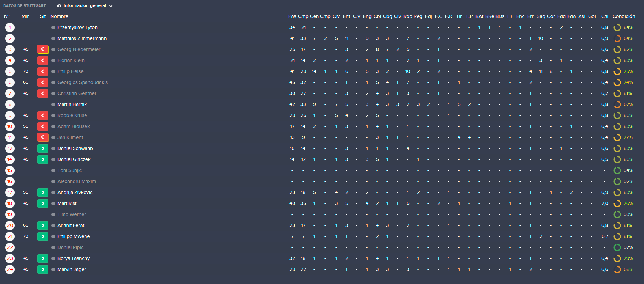Screen dimensions: 644x284
Task: Open the dropdown chevron after Información general
Action: (111, 6)
